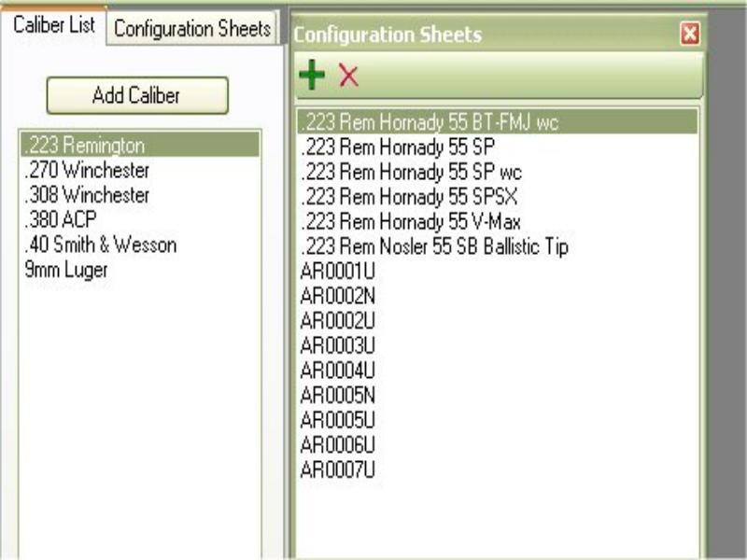The width and height of the screenshot is (747, 560).
Task: Select the AR0002N sheet
Action: (498, 296)
